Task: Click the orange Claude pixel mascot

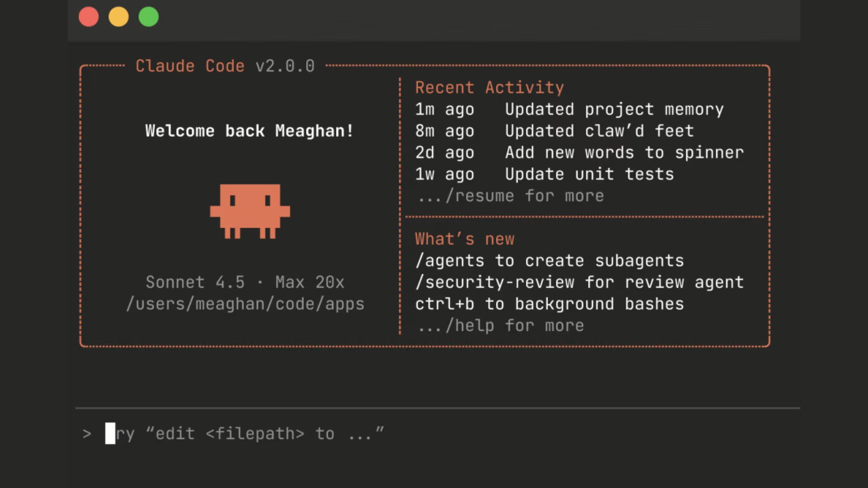Action: point(250,211)
